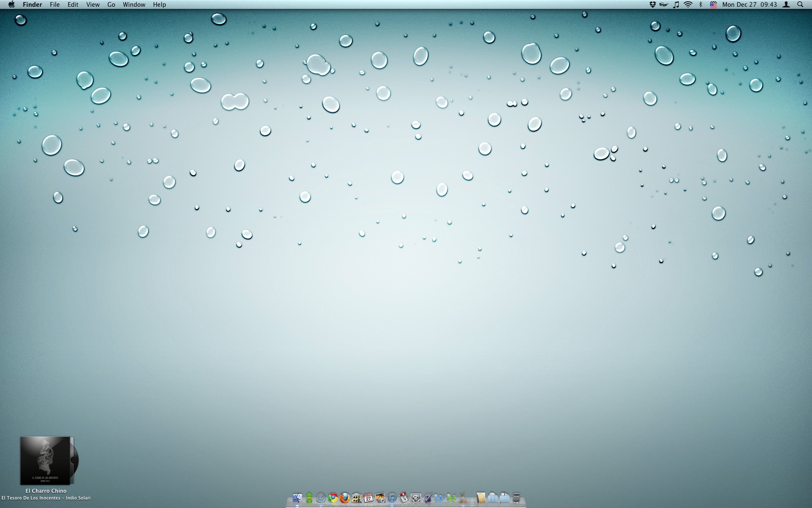This screenshot has height=508, width=812.
Task: Open the Apple menu
Action: 11,5
